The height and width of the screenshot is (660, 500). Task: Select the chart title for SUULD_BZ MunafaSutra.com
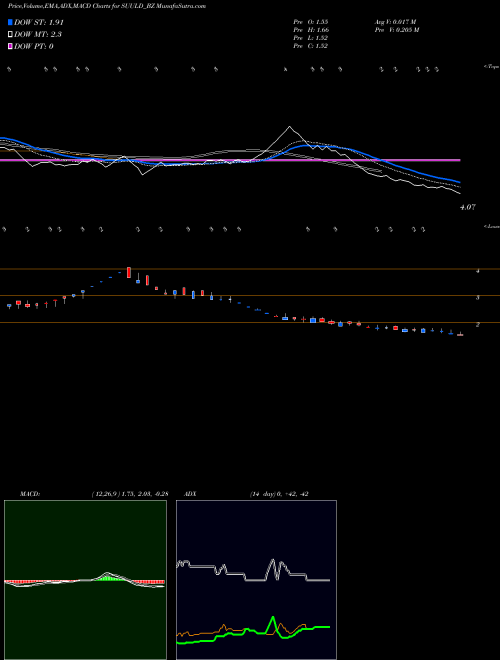coord(107,7)
